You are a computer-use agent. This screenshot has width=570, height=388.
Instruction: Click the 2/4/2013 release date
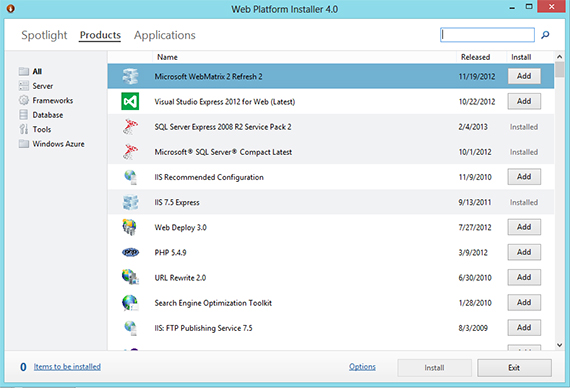pyautogui.click(x=473, y=127)
